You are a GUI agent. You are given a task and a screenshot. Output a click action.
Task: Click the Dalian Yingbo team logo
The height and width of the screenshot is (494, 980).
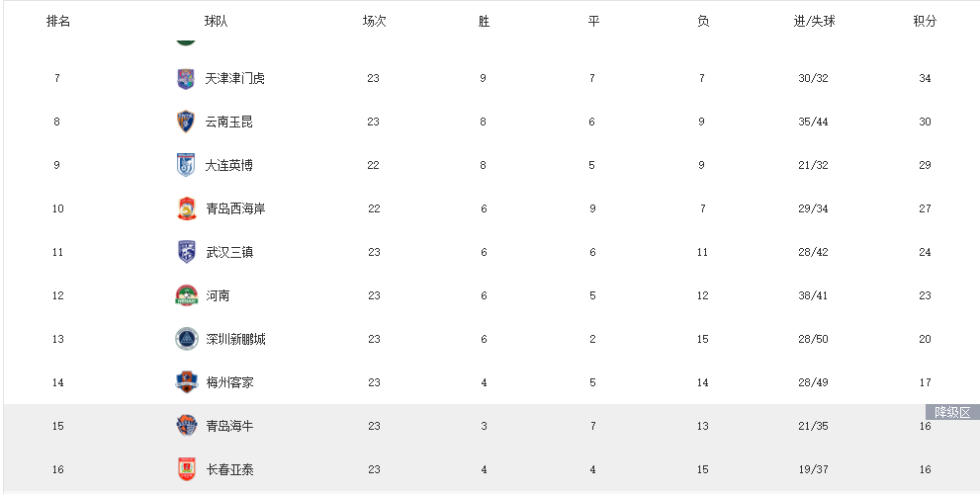coord(186,166)
